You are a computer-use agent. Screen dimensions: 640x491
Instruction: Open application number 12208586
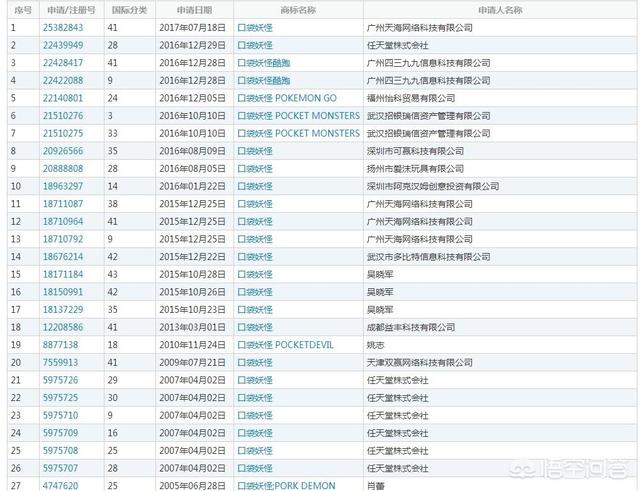(x=62, y=326)
